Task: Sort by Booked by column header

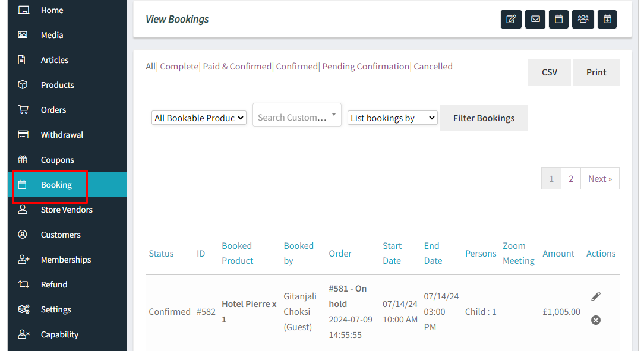Action: [299, 253]
